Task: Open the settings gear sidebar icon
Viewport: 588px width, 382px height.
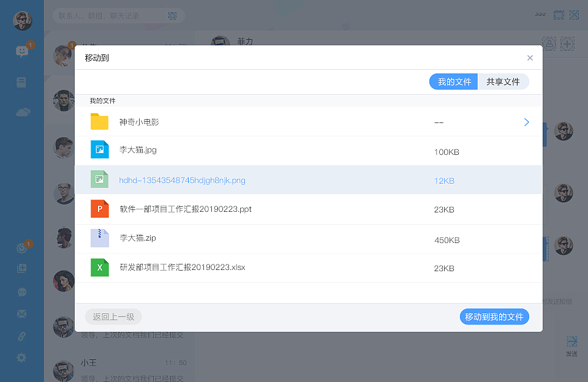Action: pyautogui.click(x=21, y=358)
